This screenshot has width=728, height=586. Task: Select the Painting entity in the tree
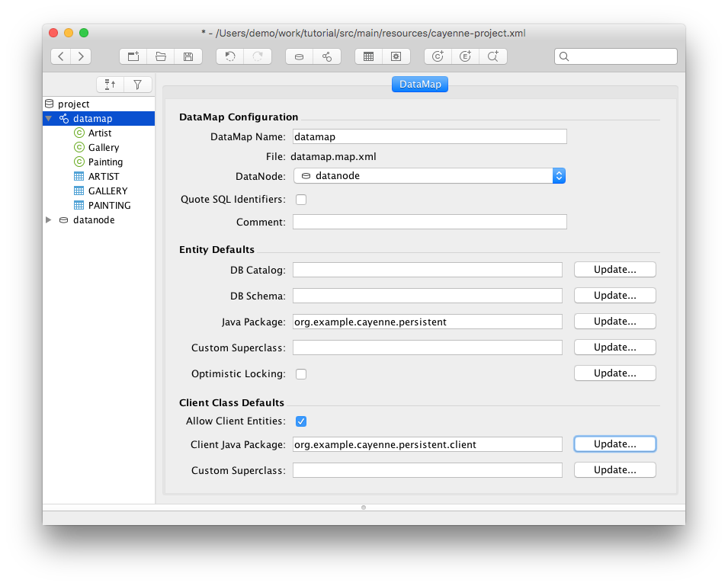click(105, 162)
